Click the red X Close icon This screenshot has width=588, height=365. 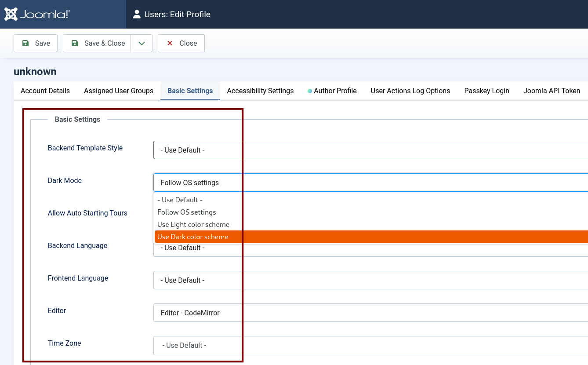170,43
